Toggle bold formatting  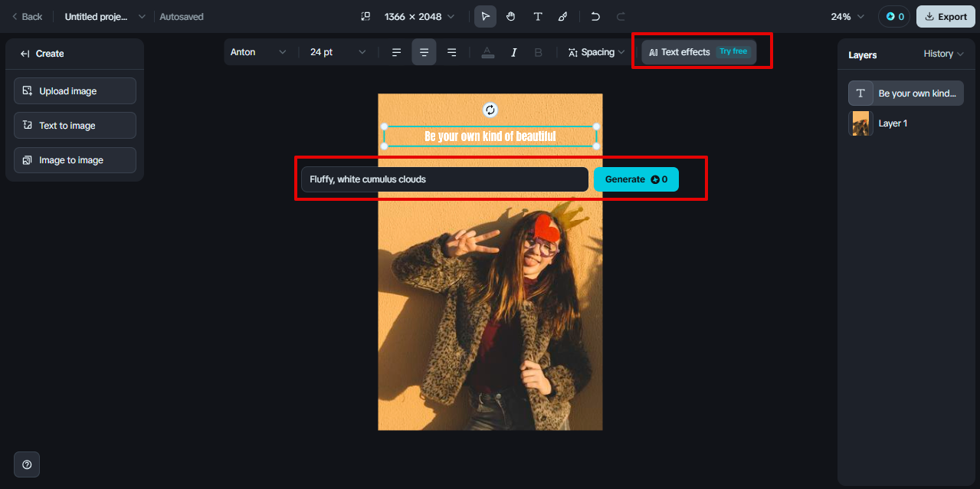tap(538, 52)
